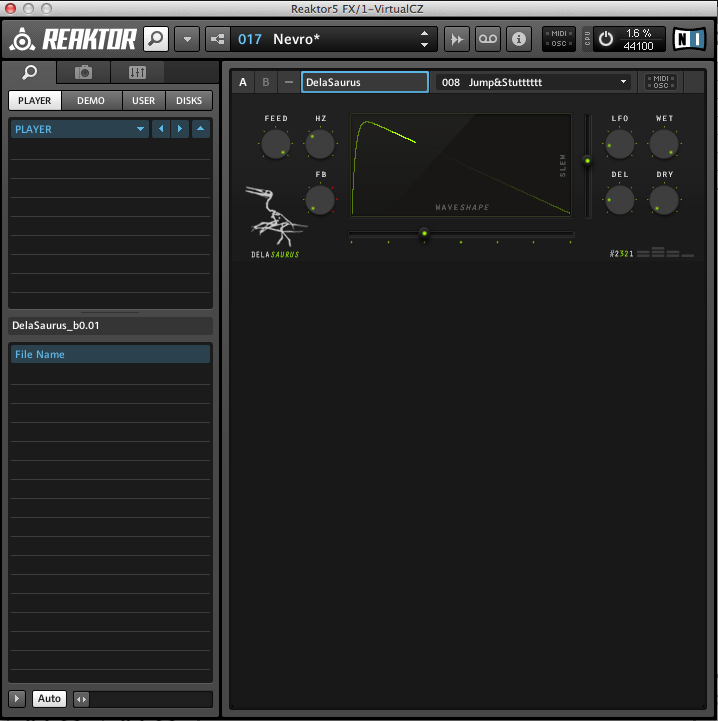Select the DEMO browser button
Screen dimensions: 718x721
(x=91, y=100)
